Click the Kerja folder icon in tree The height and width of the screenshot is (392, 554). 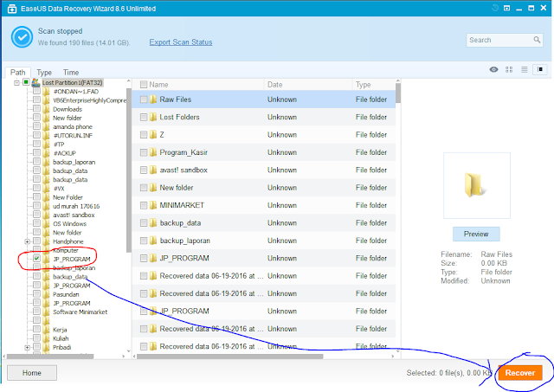[46, 330]
